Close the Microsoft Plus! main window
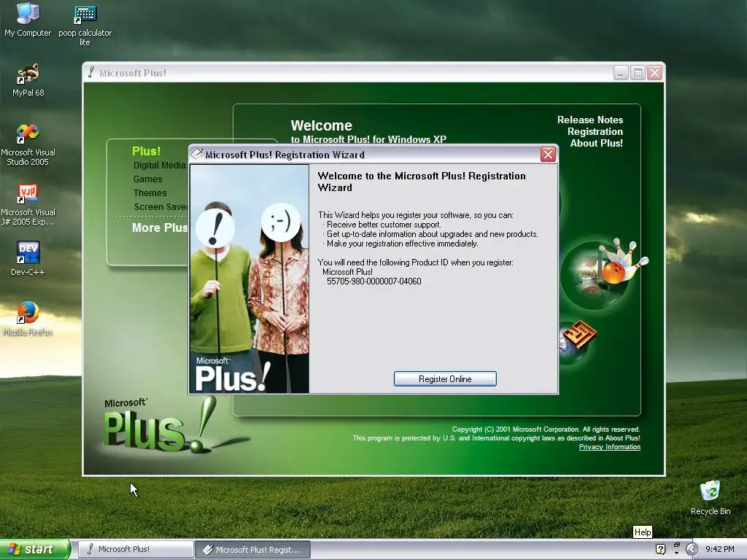 (654, 73)
